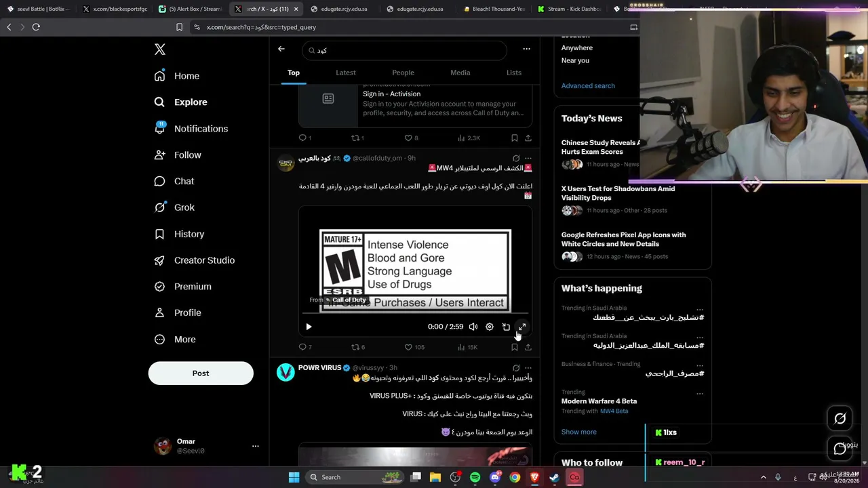
Task: Open Premium from the sidebar
Action: (183, 287)
